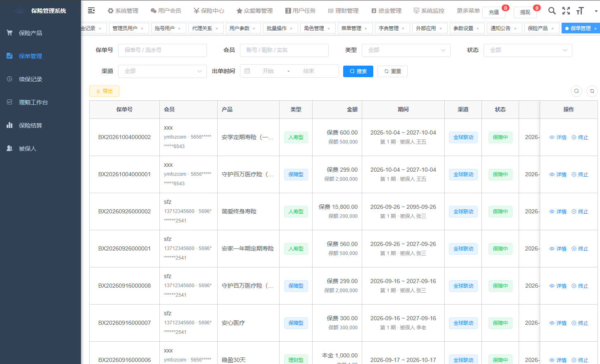600x364 pixels.
Task: Click 终止 for policy BX20260916000007
Action: 580,323
